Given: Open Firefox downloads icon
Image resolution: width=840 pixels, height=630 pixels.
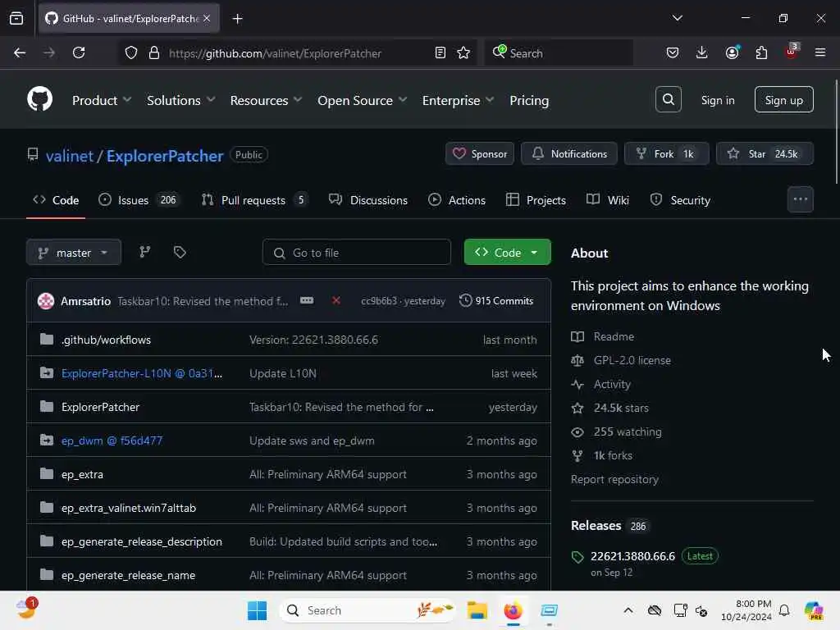Looking at the screenshot, I should point(701,52).
